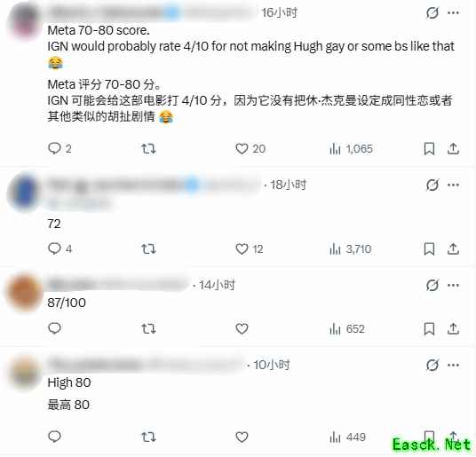
Task: Like the High 80 tweet
Action: pos(242,437)
